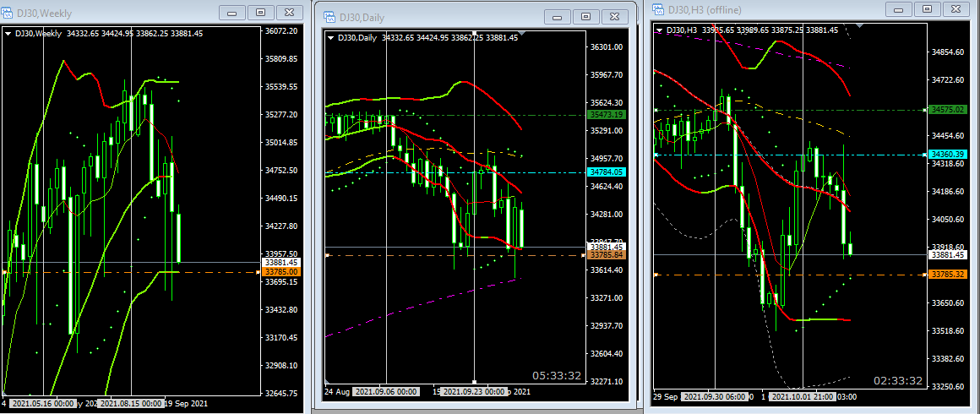Click the 2021.10.01 21:00 date label in H3 chart
Screen dimensions: 980x414
(x=803, y=396)
